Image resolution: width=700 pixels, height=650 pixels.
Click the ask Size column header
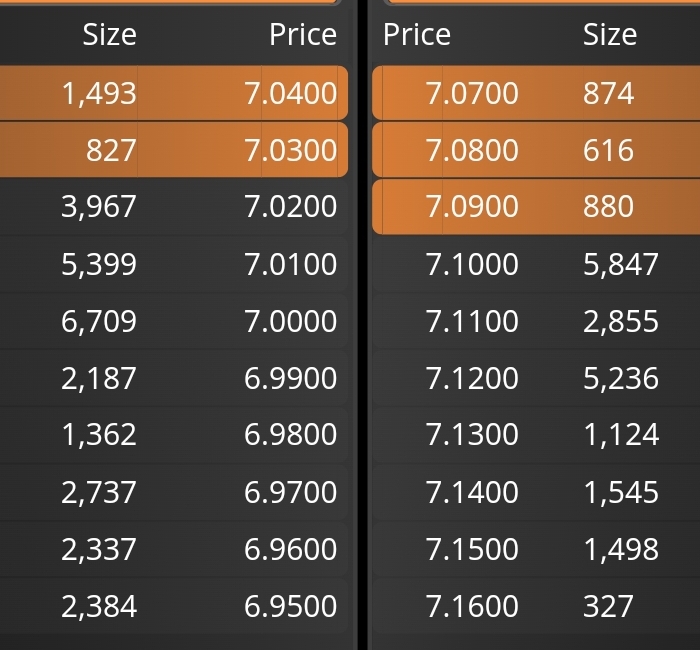pyautogui.click(x=610, y=34)
